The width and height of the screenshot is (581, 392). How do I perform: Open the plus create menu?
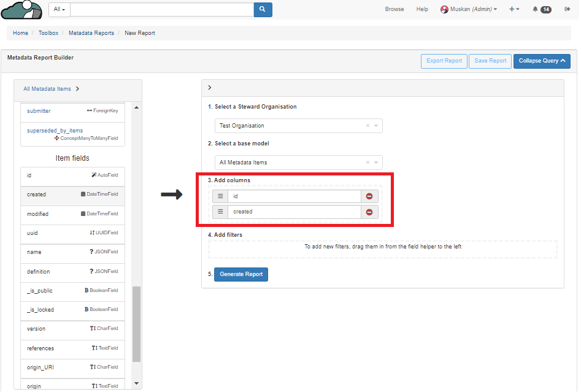[514, 9]
